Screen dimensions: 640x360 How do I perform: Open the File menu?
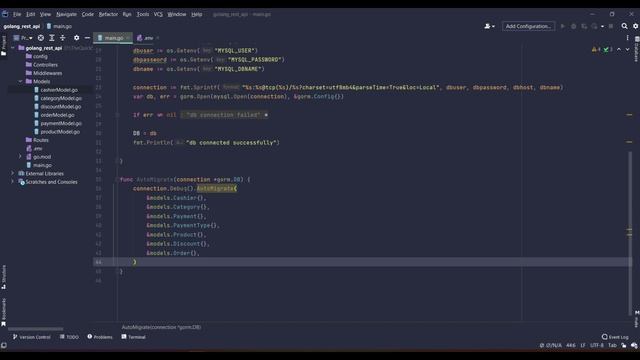[x=17, y=14]
